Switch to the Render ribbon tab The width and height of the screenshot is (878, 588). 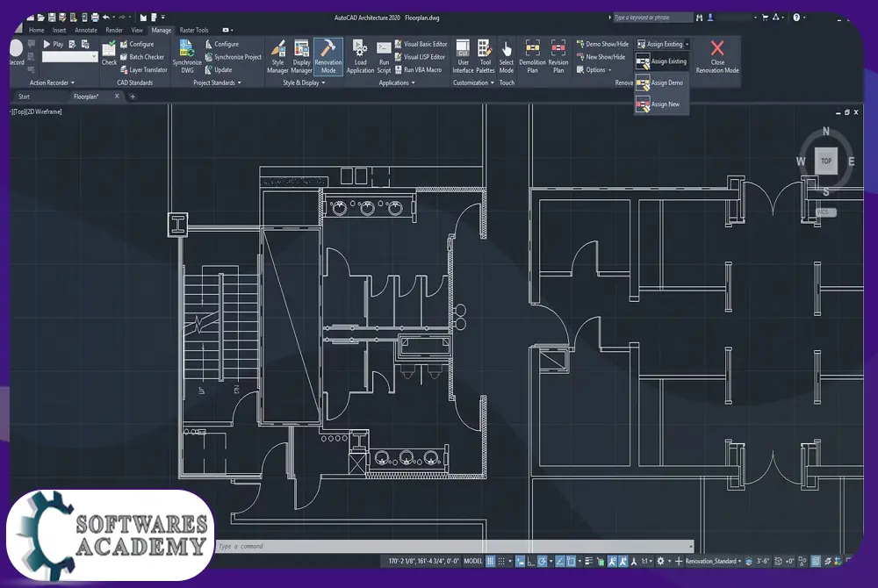pyautogui.click(x=114, y=30)
